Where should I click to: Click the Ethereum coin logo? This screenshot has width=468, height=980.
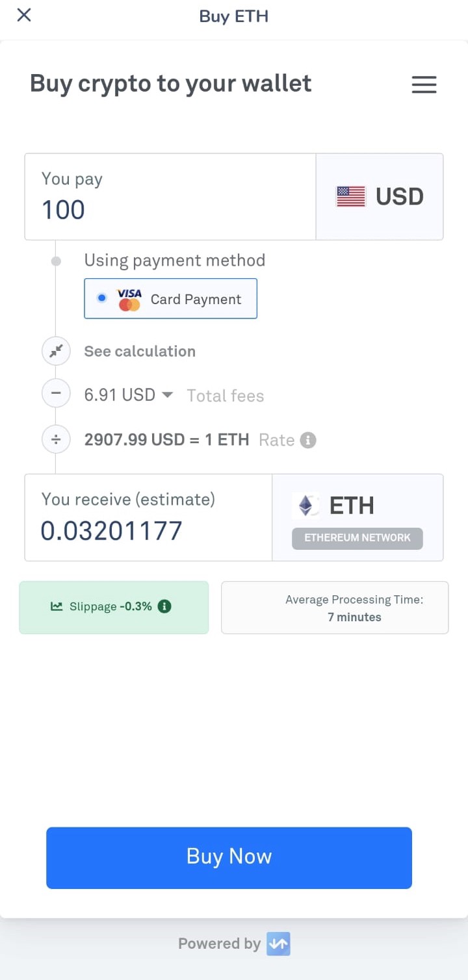[305, 506]
